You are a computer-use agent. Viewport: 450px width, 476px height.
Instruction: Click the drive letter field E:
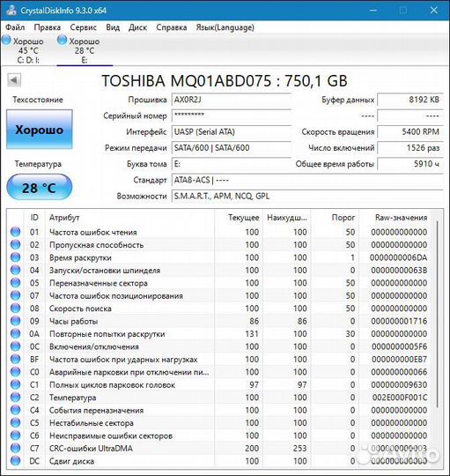tap(232, 164)
